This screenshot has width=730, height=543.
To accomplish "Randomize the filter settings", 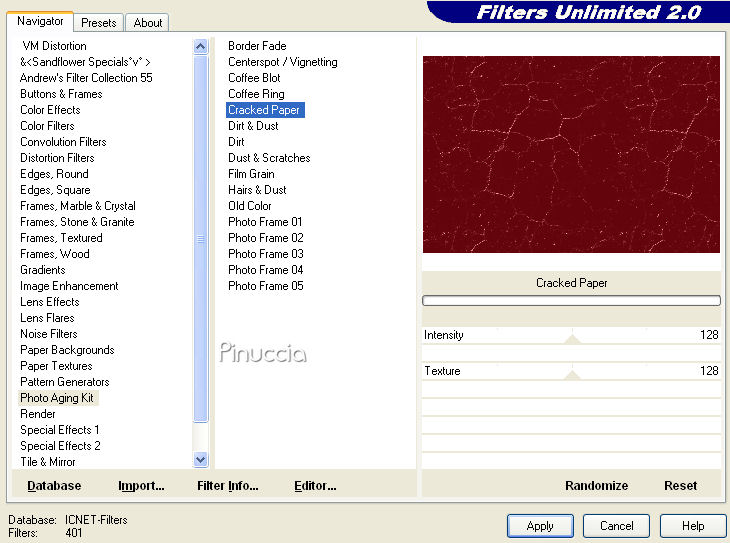I will [x=596, y=486].
